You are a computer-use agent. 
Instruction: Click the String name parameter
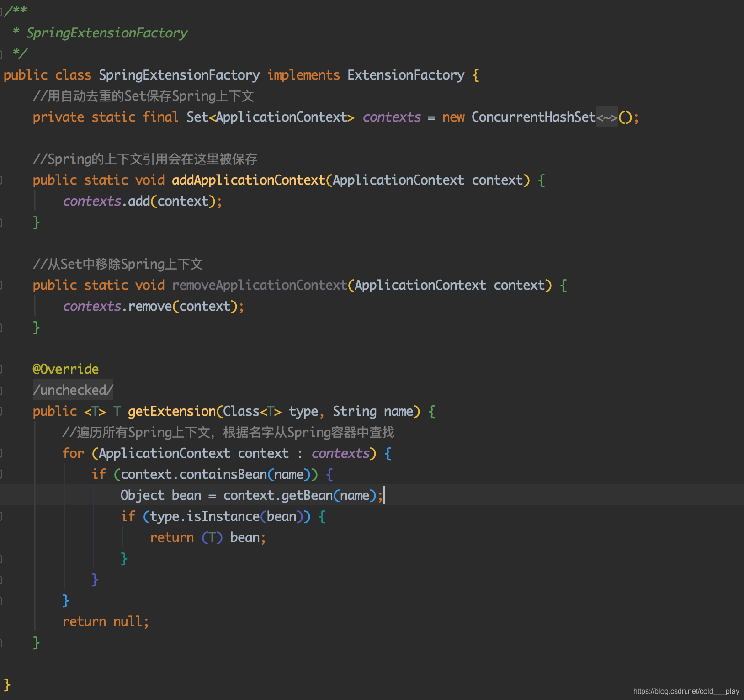[373, 411]
